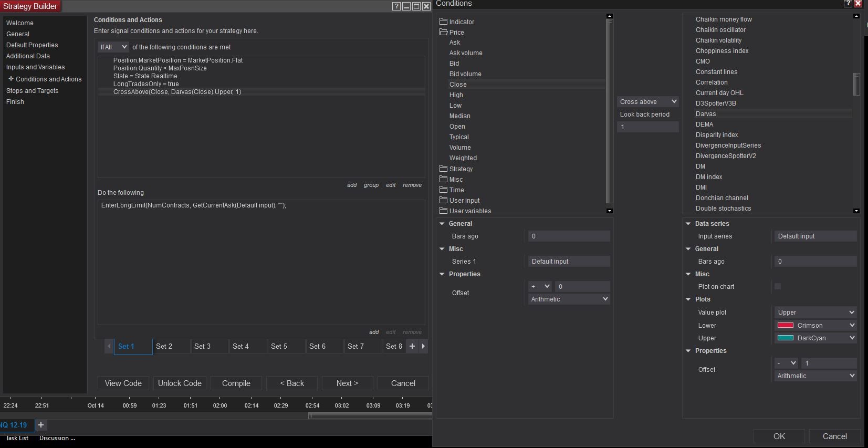Open the Strategy folder icon in the tree
Viewport: 868px width, 448px height.
pos(443,169)
